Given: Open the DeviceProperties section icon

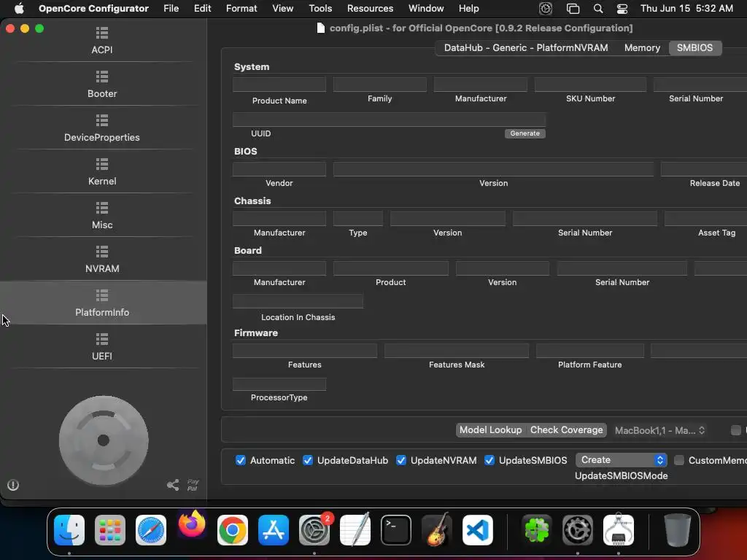Looking at the screenshot, I should pos(102,120).
